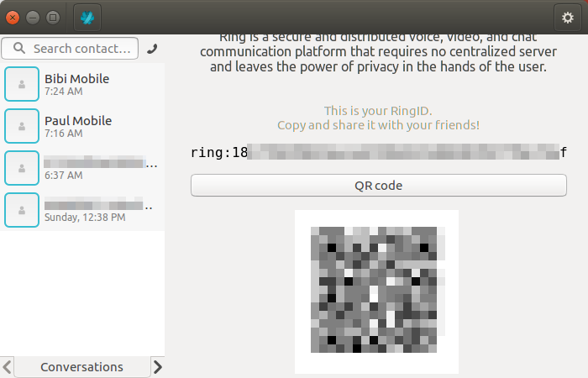Viewport: 588px width, 378px height.
Task: Select the conversation from 6:37 AM
Action: (x=82, y=168)
